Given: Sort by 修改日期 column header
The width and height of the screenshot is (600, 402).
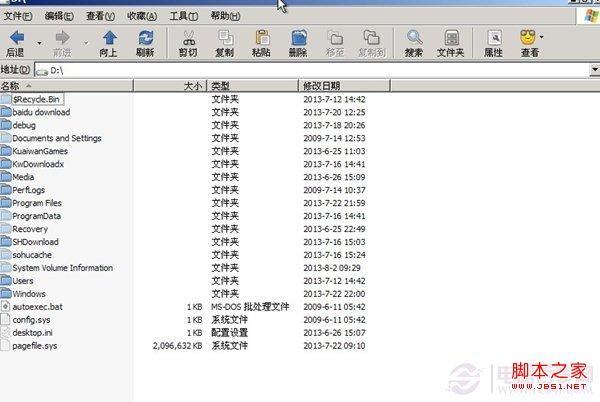Looking at the screenshot, I should [344, 86].
